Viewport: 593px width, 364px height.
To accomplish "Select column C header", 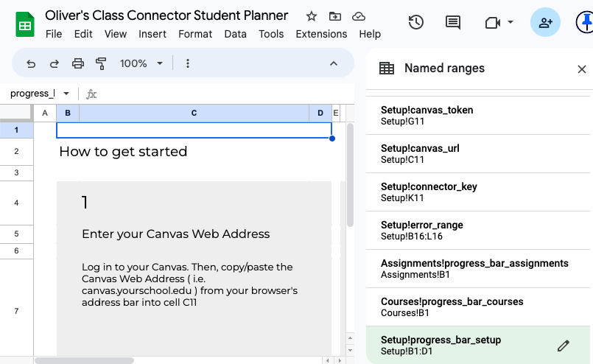I will (x=194, y=113).
